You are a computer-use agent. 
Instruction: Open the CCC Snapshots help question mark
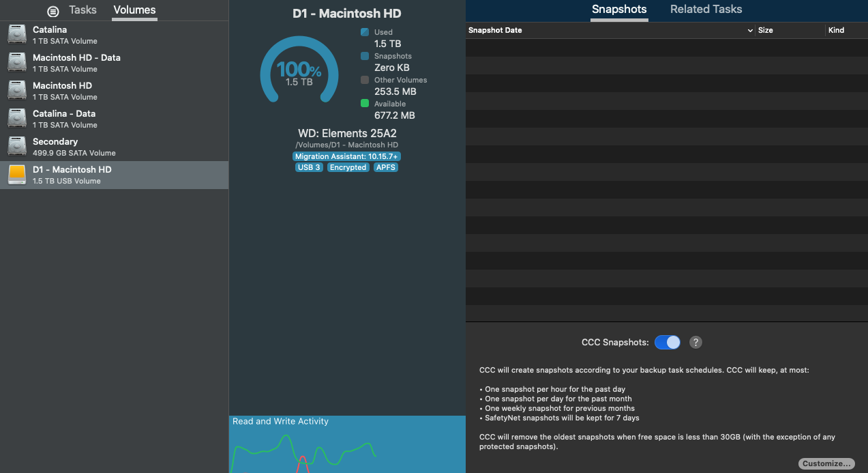click(x=695, y=343)
